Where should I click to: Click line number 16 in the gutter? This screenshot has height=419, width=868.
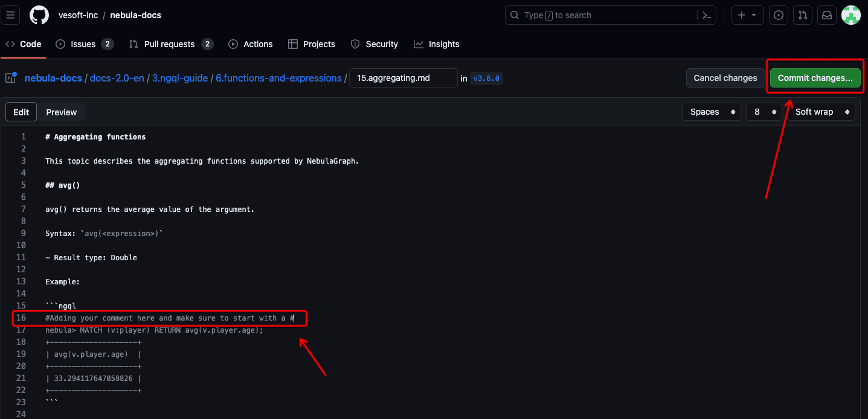(x=21, y=318)
